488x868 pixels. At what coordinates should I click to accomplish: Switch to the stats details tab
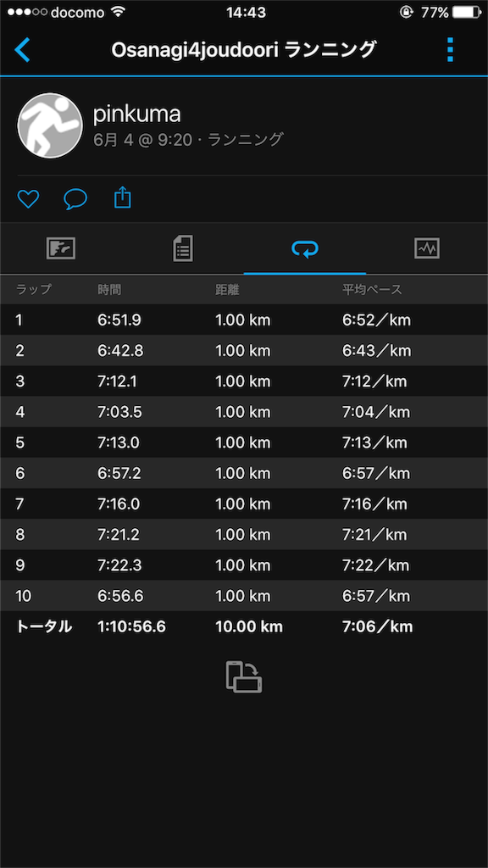[183, 248]
